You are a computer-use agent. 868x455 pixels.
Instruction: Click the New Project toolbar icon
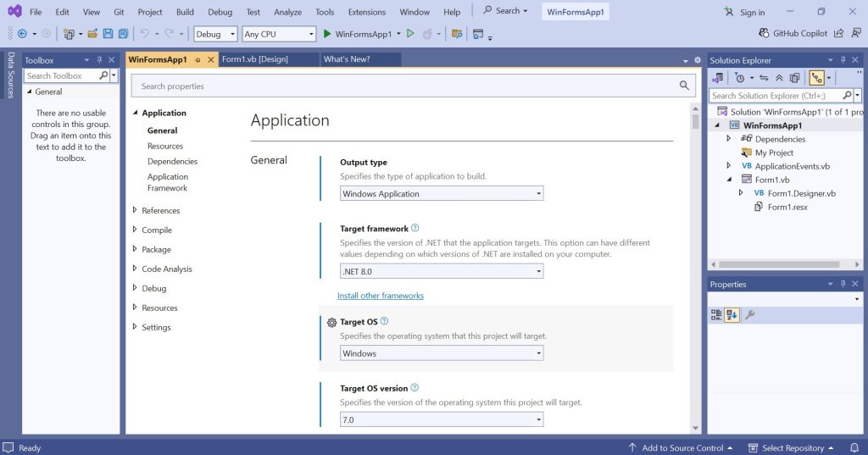(69, 34)
